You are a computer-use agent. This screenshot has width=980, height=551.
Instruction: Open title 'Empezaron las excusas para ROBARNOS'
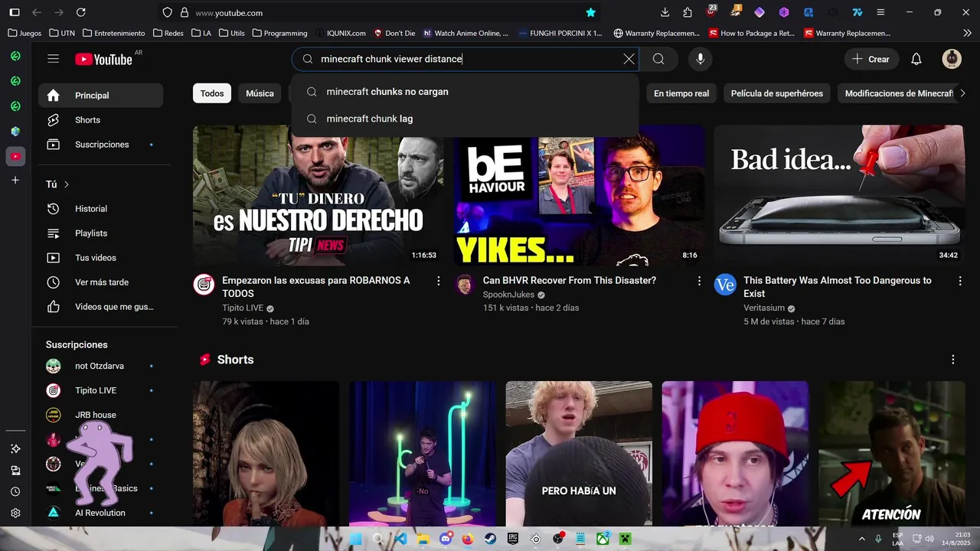click(316, 287)
